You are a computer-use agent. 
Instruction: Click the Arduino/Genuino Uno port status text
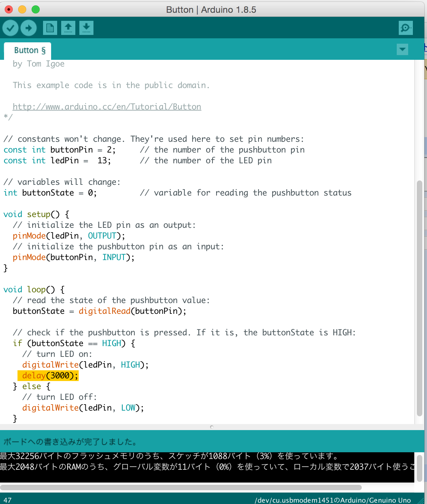click(x=333, y=500)
